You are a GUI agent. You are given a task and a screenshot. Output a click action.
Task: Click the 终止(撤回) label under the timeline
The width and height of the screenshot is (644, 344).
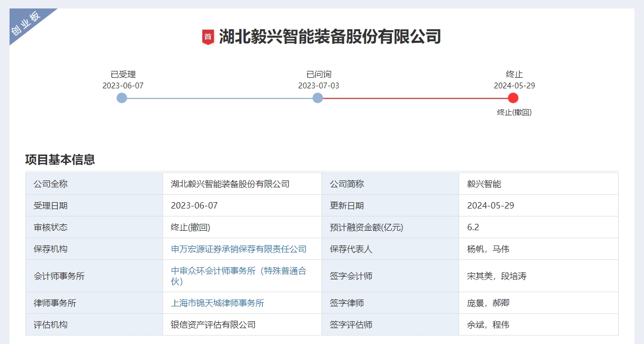click(514, 112)
